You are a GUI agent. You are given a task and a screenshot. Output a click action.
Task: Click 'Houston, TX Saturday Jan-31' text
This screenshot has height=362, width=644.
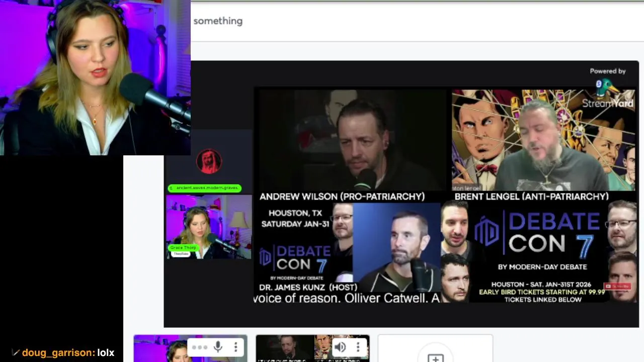295,219
